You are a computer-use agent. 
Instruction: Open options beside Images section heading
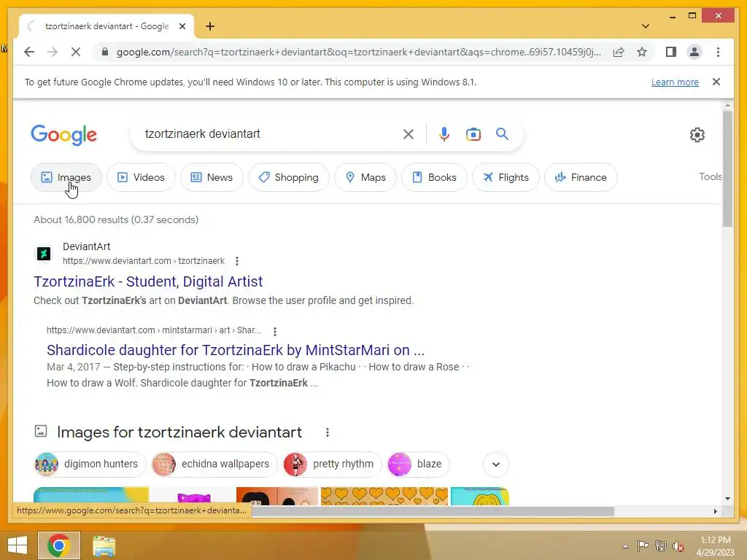pyautogui.click(x=328, y=432)
